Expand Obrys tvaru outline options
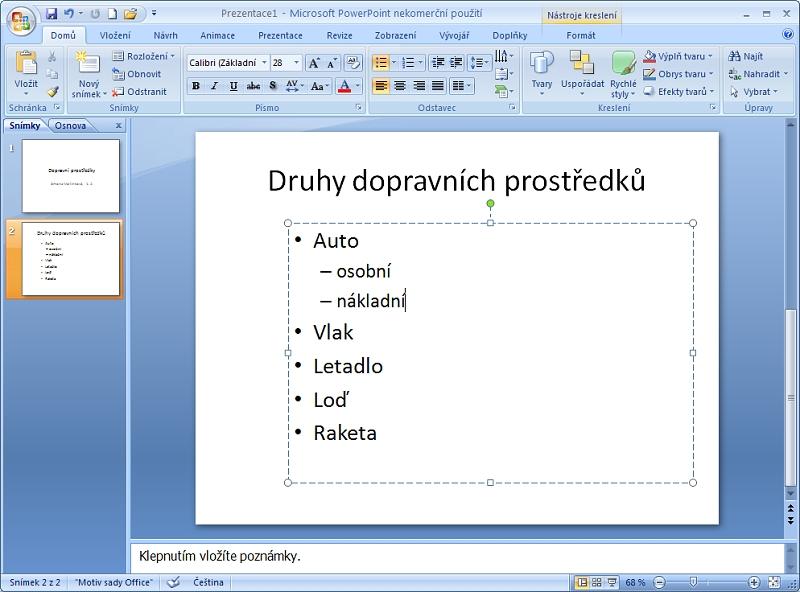The width and height of the screenshot is (800, 592). [x=678, y=74]
